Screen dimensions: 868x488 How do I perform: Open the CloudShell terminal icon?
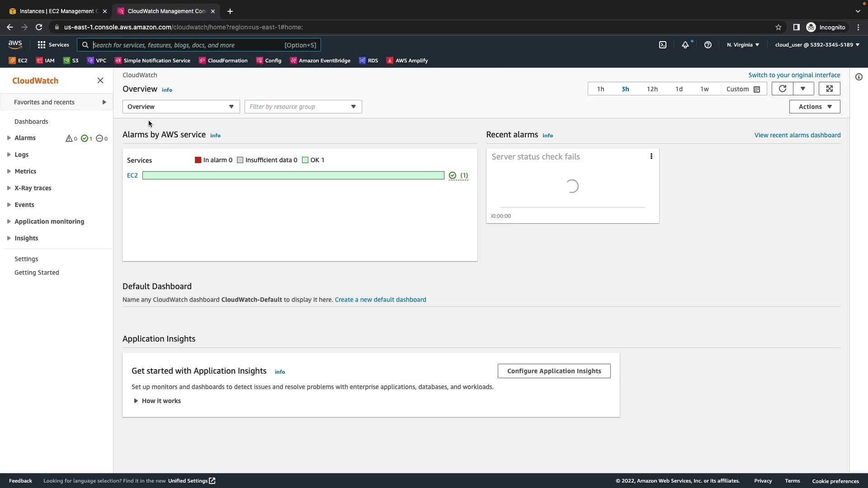663,45
